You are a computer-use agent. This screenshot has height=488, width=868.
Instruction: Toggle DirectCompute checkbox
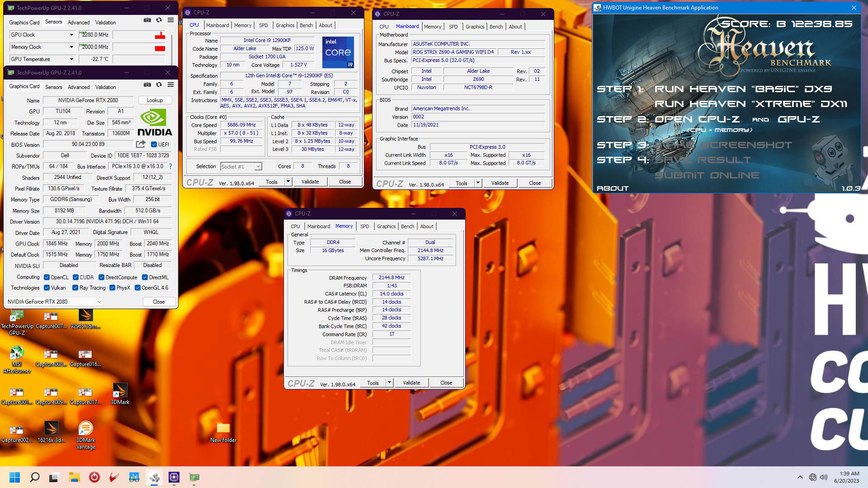pos(102,277)
